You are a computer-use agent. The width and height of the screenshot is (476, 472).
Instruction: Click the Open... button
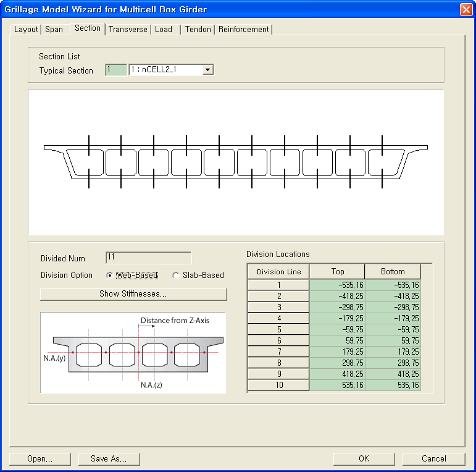point(40,458)
